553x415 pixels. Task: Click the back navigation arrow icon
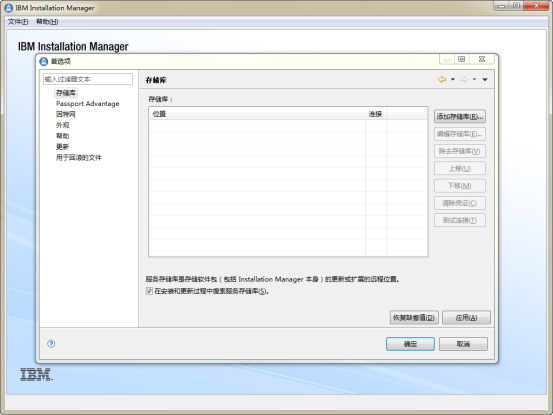[442, 79]
